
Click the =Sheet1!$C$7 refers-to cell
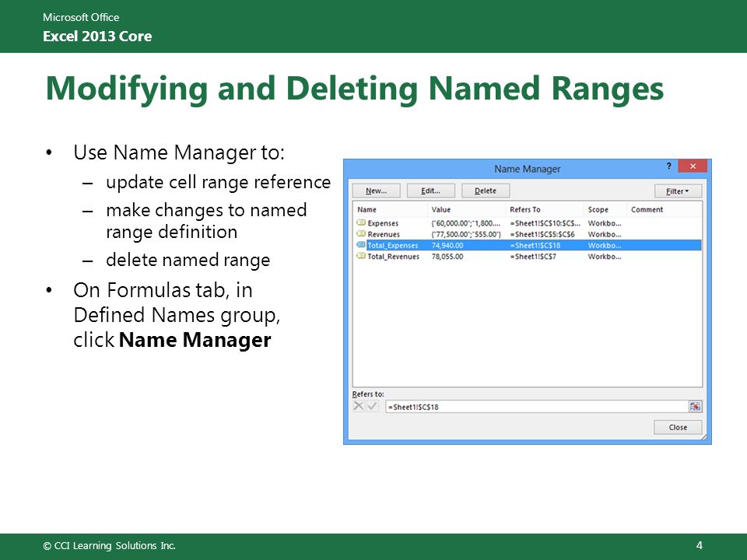(532, 256)
